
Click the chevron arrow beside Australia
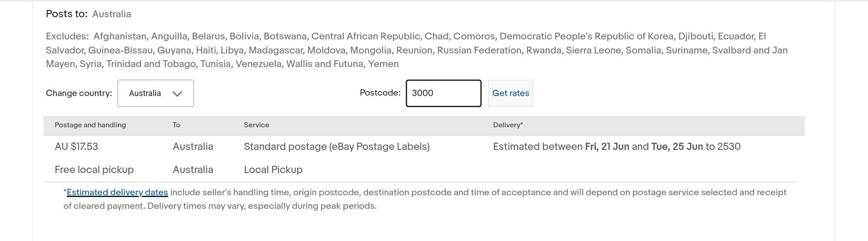coord(177,94)
